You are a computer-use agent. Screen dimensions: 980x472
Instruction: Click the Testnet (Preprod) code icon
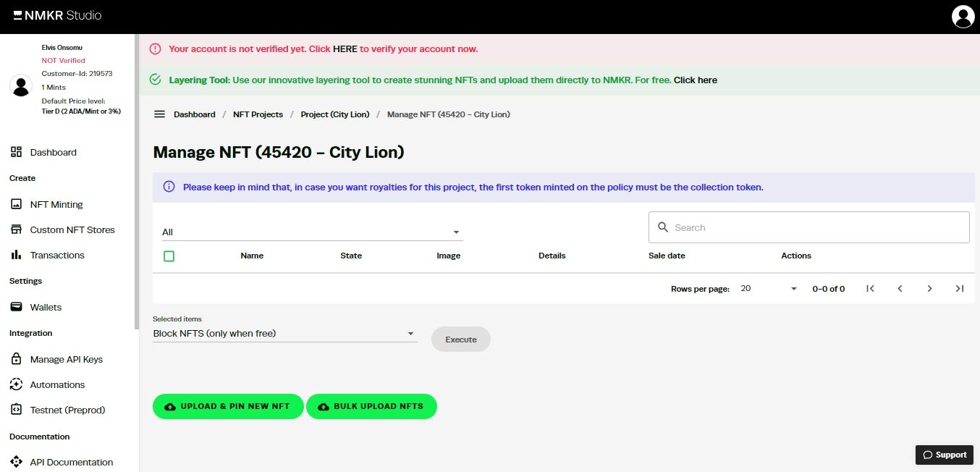click(x=17, y=410)
